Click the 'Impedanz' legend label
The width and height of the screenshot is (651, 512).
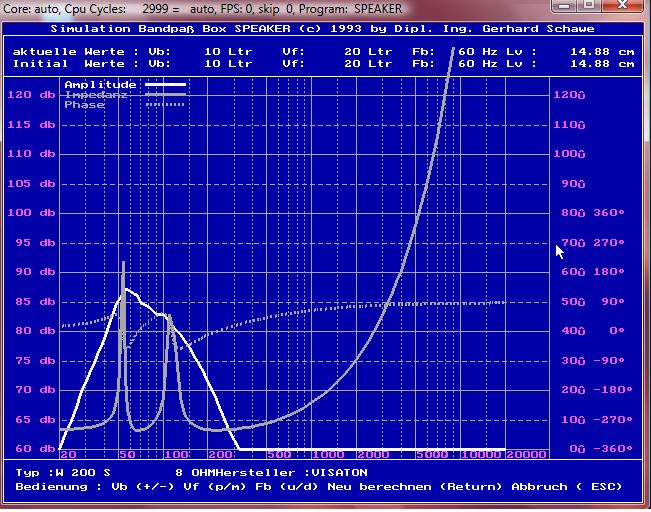(x=96, y=95)
